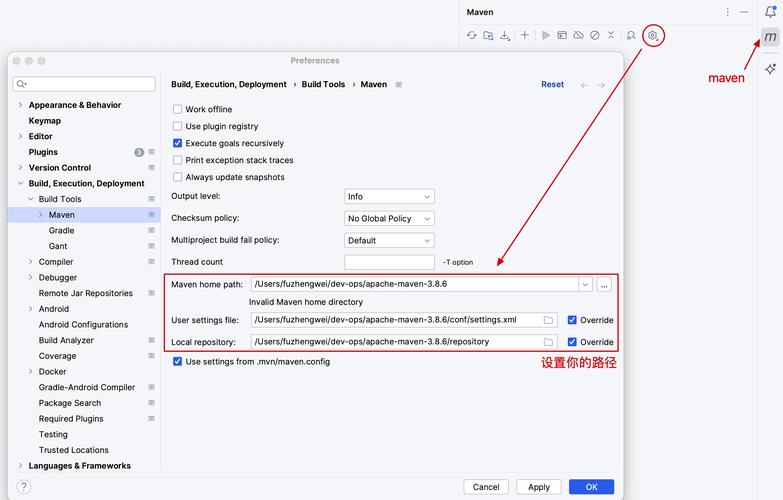This screenshot has width=783, height=500.
Task: Open the Notifications bell icon
Action: tap(770, 12)
